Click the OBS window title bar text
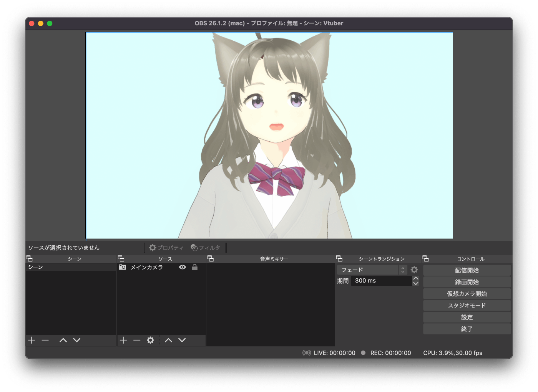Viewport: 538px width, 392px height. click(269, 23)
